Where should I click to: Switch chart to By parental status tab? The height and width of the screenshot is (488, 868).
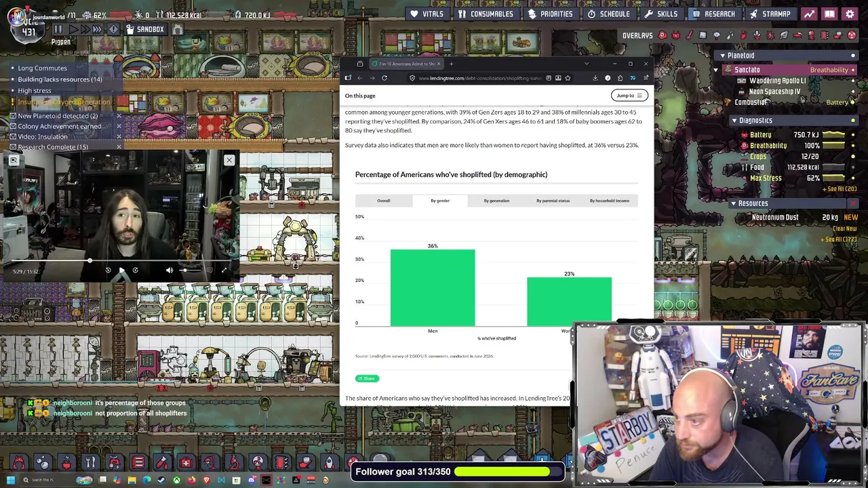tap(553, 201)
